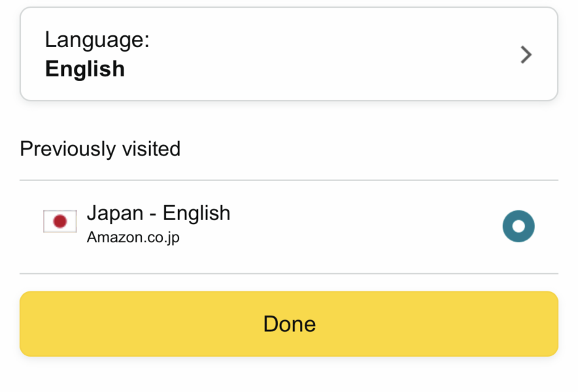Image resolution: width=578 pixels, height=392 pixels.
Task: Expand language options via the chevron
Action: 526,54
